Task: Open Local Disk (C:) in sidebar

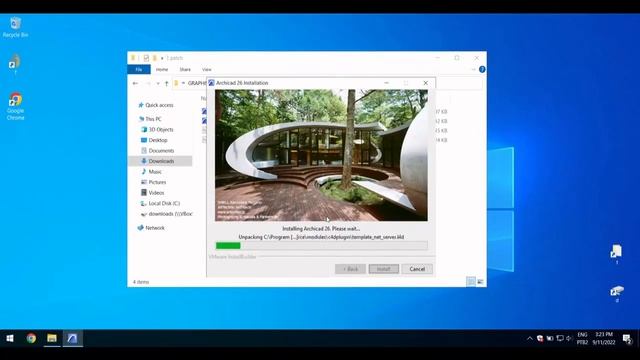Action: [160, 203]
